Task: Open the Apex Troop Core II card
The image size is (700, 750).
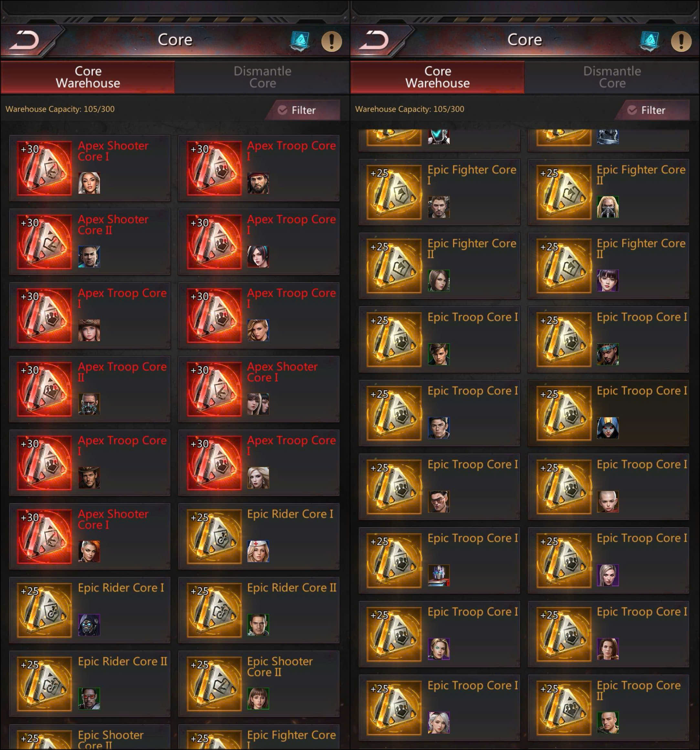Action: pyautogui.click(x=90, y=389)
